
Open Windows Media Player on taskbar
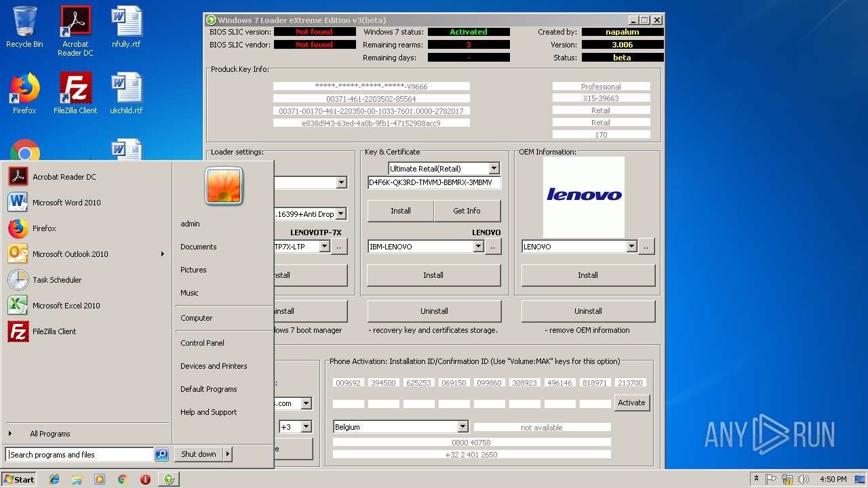pos(100,479)
